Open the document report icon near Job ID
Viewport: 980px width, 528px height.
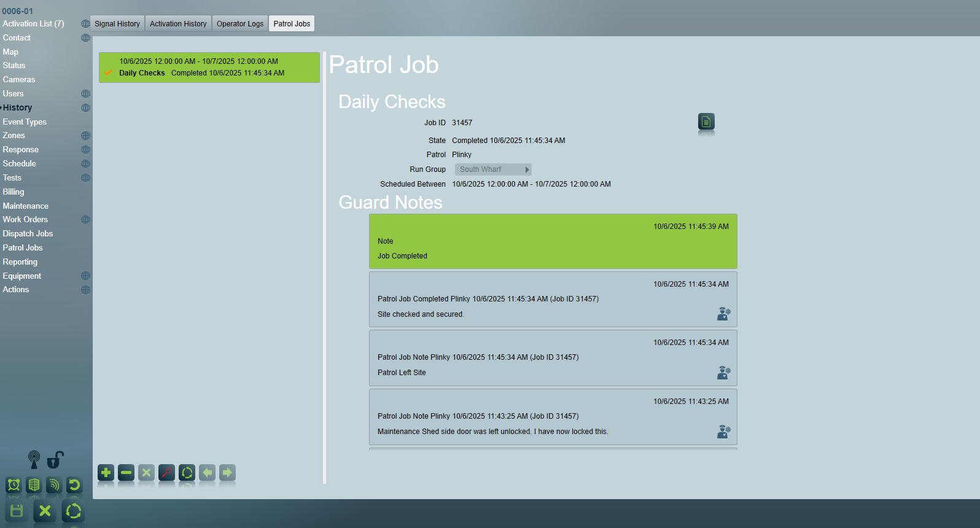(706, 122)
